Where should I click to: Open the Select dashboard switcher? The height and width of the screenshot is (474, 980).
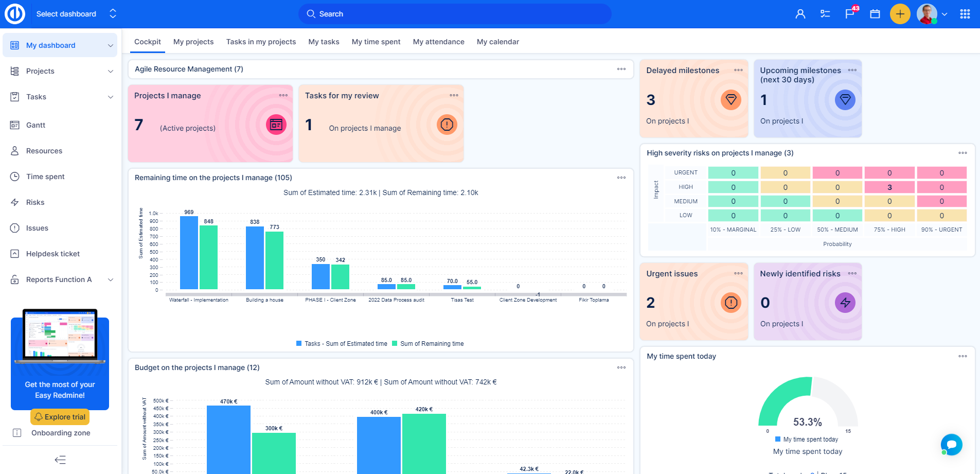(76, 14)
